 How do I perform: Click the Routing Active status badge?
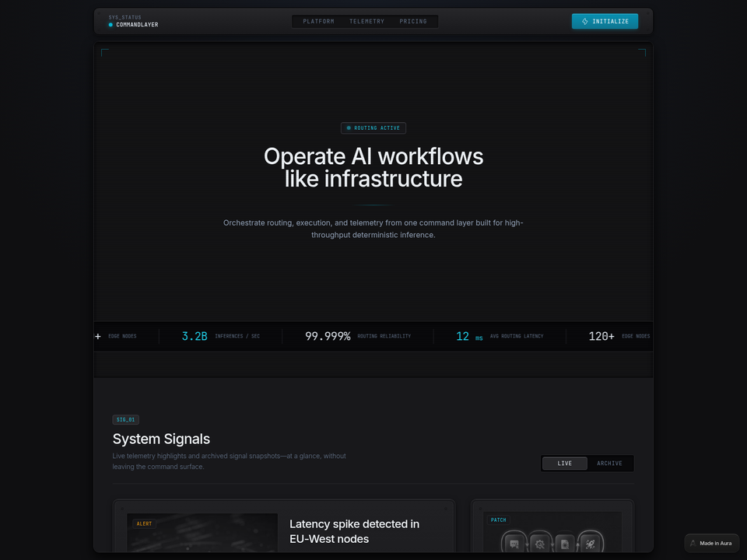tap(373, 128)
